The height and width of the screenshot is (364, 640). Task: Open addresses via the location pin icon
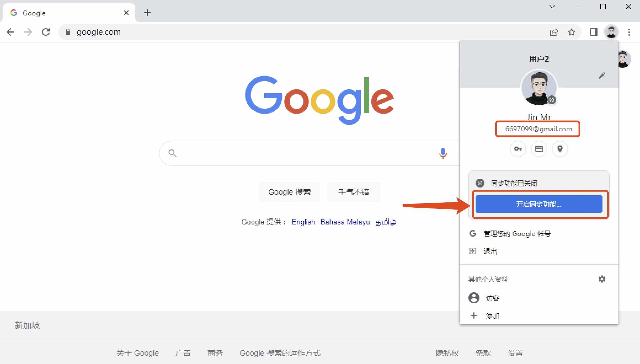(560, 149)
